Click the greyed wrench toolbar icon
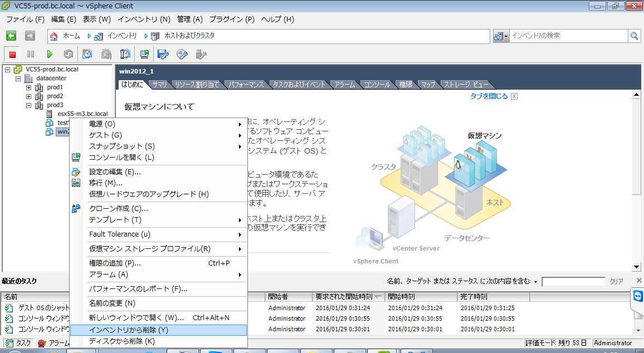Image resolution: width=644 pixels, height=353 pixels. (201, 54)
